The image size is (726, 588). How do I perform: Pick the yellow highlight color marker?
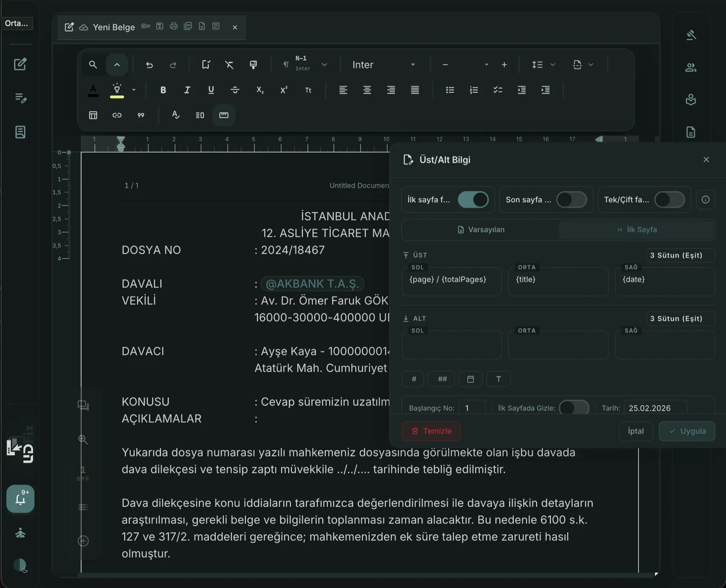pyautogui.click(x=117, y=90)
